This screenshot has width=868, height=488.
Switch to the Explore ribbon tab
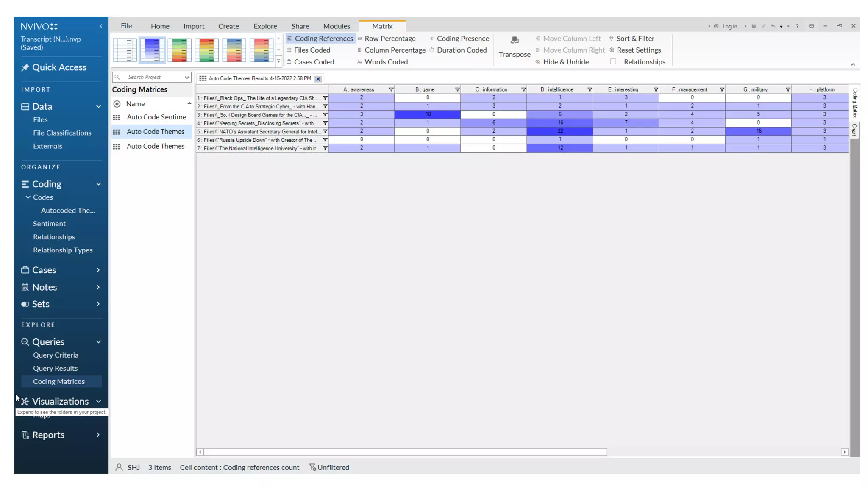pos(265,26)
